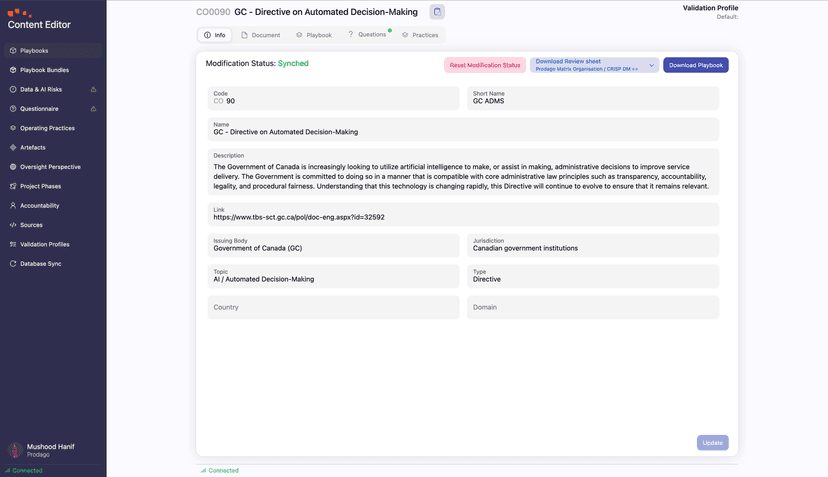
Task: Navigate to Project Phases
Action: coord(40,186)
